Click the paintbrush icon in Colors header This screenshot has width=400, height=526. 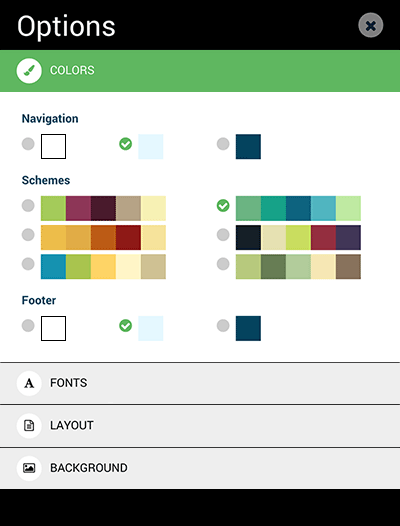click(x=29, y=71)
